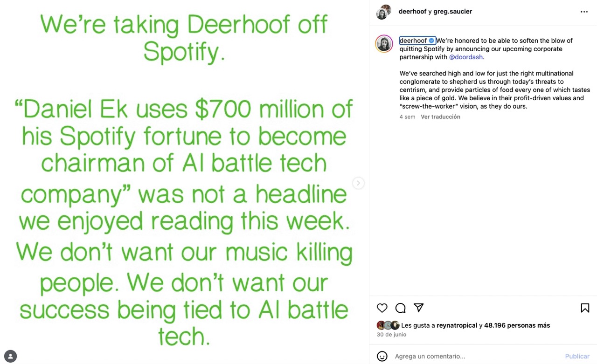The image size is (597, 364).
Task: Click the Ver traducción link
Action: pos(440,117)
